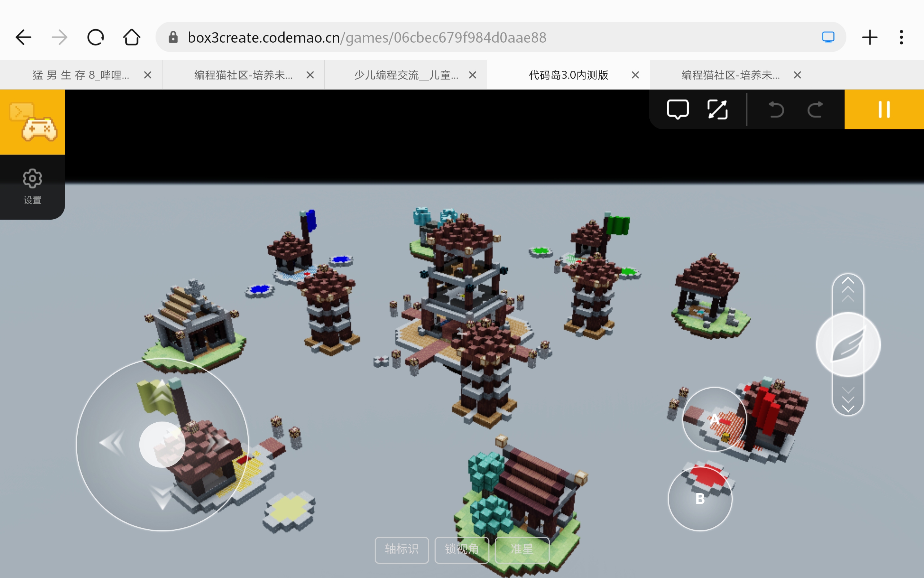The height and width of the screenshot is (578, 924).
Task: Close the 代码岛3.0内测版 tab
Action: [635, 75]
